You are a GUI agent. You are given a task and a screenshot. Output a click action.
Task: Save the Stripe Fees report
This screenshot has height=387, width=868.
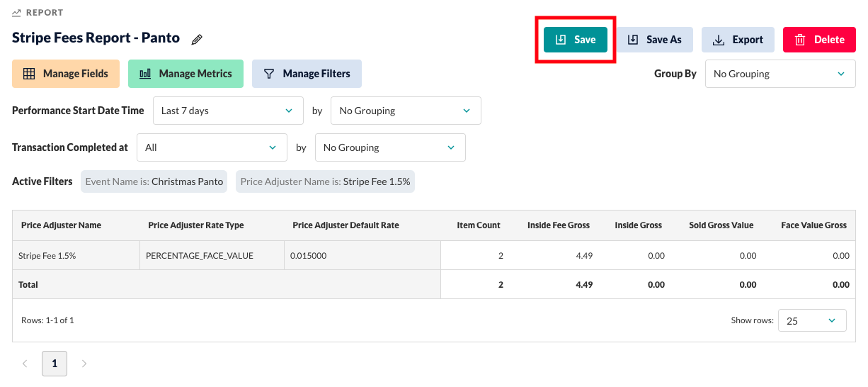click(575, 40)
